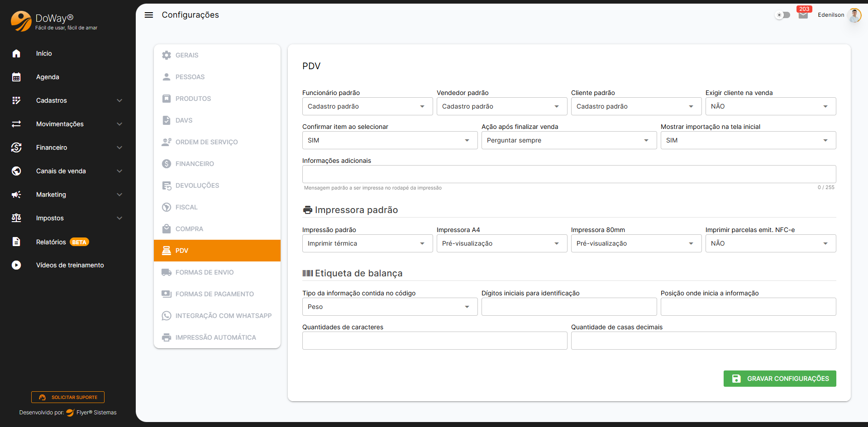
Task: Expand the Cadastros sidebar menu
Action: click(x=68, y=100)
